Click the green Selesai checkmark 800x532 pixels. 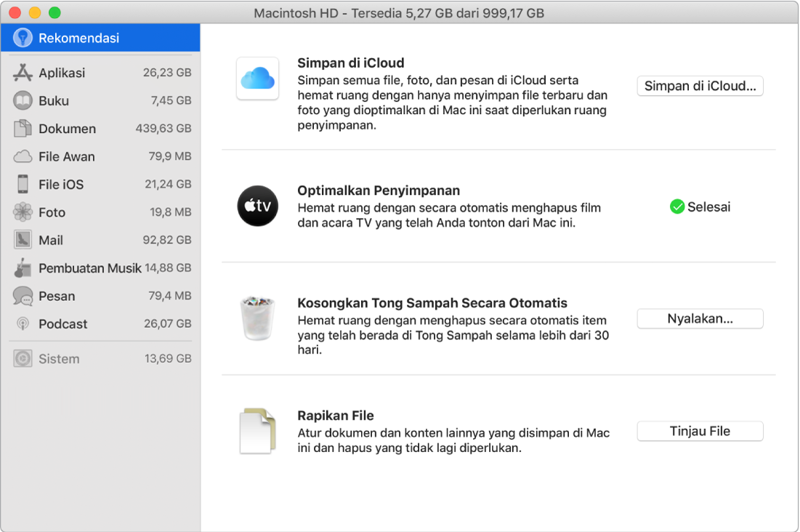pos(676,206)
